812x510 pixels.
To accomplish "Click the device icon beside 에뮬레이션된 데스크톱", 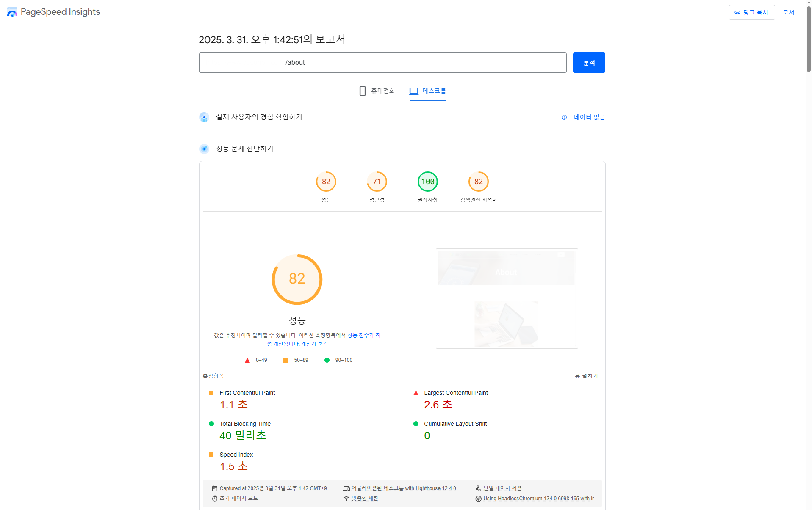I will pos(346,488).
